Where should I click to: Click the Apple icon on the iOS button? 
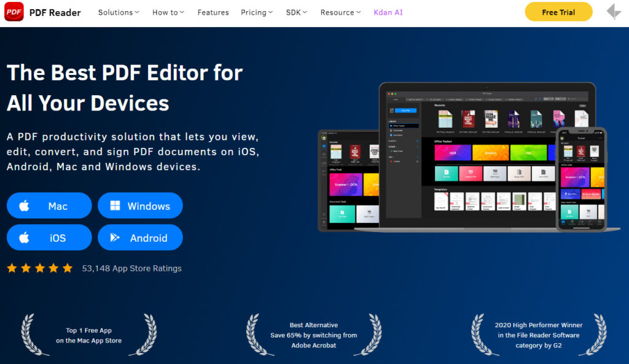[24, 238]
